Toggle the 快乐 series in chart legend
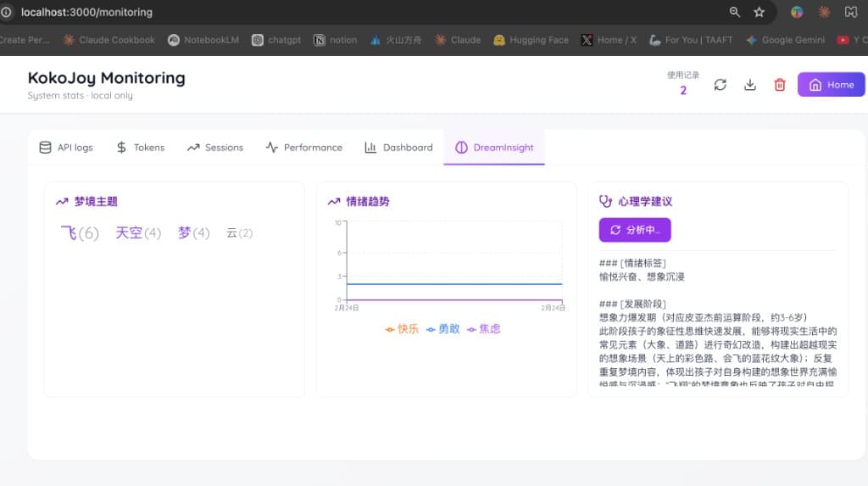This screenshot has width=868, height=486. 402,329
